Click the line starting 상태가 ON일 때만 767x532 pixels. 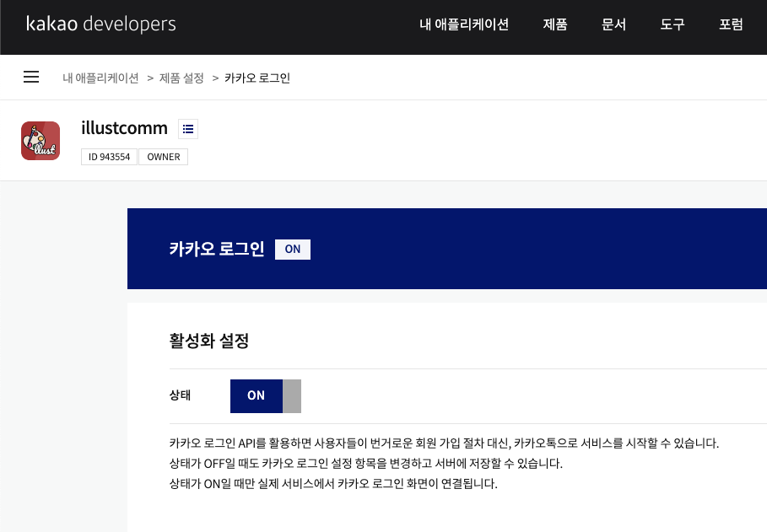(333, 484)
